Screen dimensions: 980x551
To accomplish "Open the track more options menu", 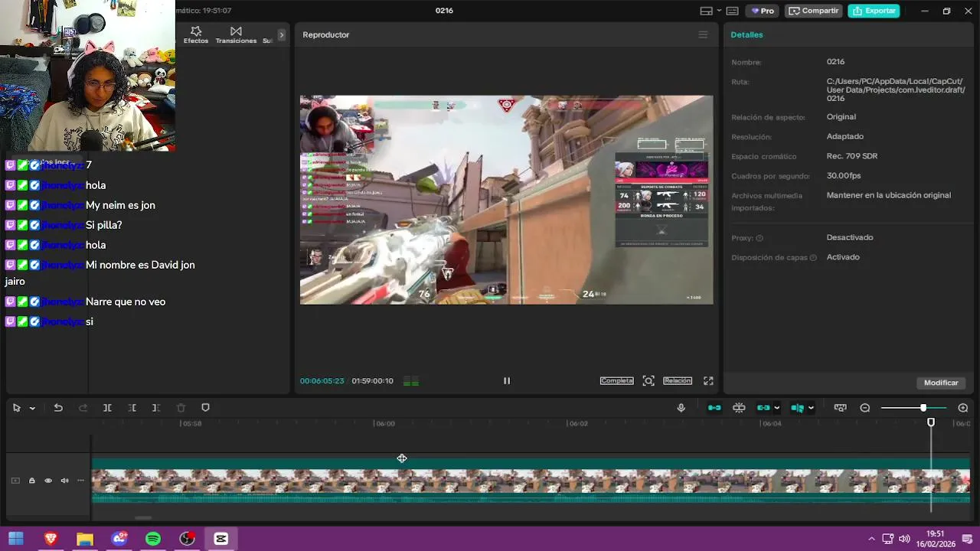I will click(x=80, y=481).
